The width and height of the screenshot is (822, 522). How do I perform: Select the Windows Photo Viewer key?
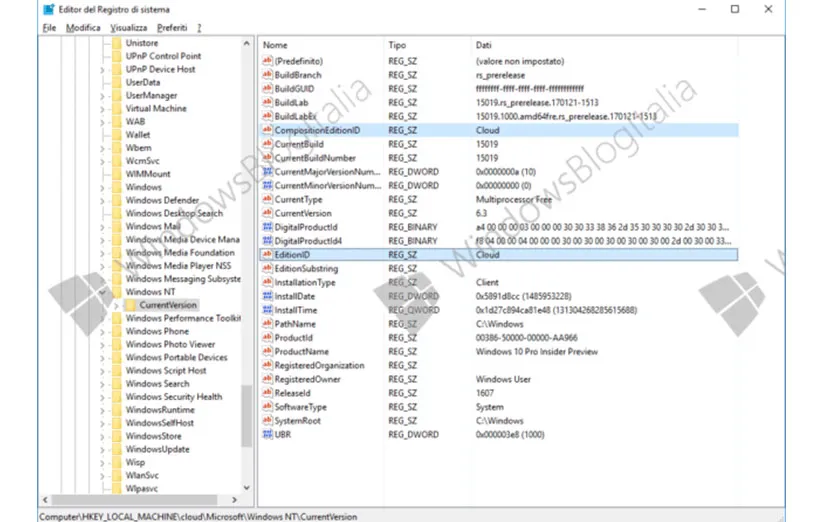170,344
